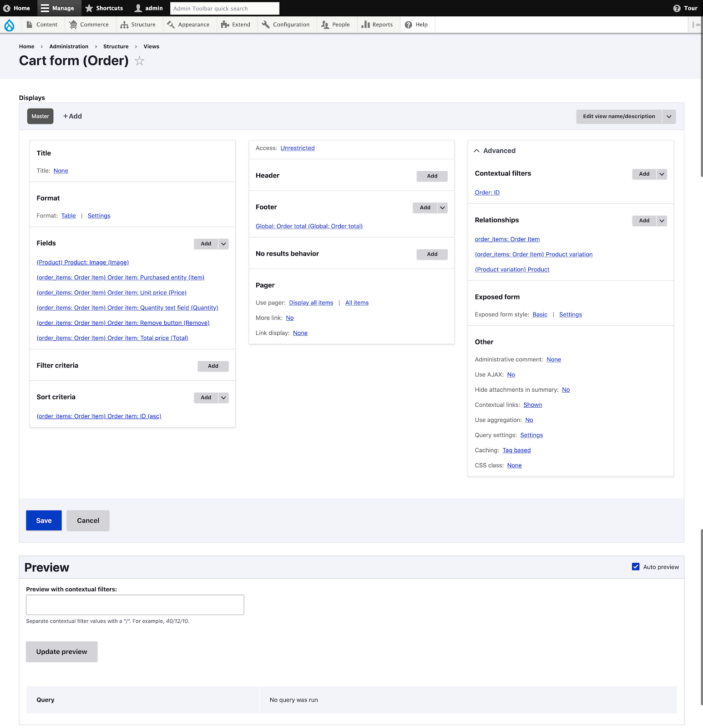This screenshot has width=703, height=728.
Task: Focus the contextual filters preview input
Action: click(135, 605)
